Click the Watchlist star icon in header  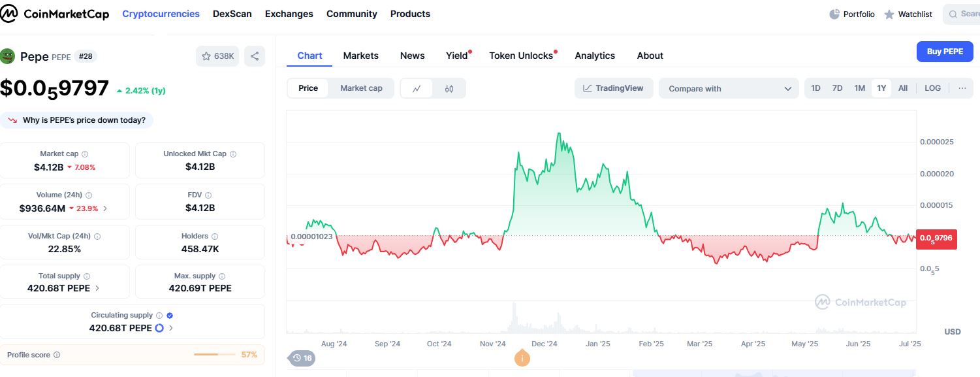tap(889, 14)
